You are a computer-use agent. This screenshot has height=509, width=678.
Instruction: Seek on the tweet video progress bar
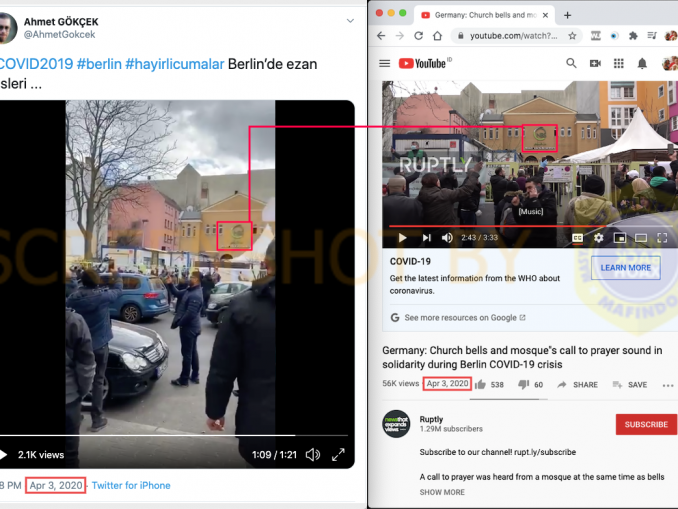point(174,435)
